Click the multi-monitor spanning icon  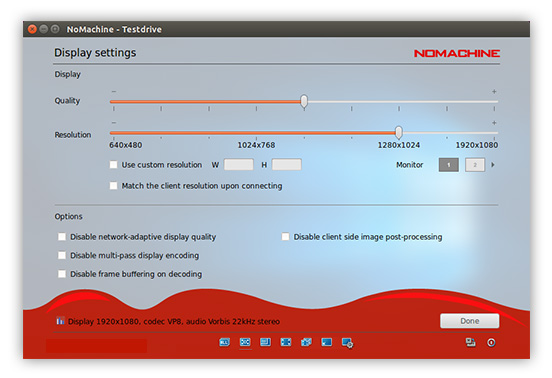[306, 342]
